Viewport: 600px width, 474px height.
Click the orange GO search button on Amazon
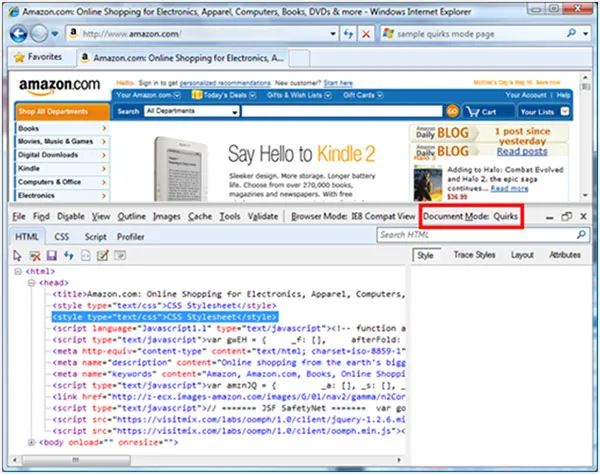[x=452, y=112]
